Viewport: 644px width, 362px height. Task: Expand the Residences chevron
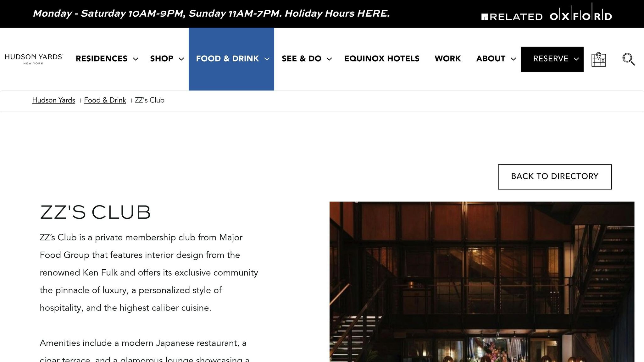[x=136, y=59]
